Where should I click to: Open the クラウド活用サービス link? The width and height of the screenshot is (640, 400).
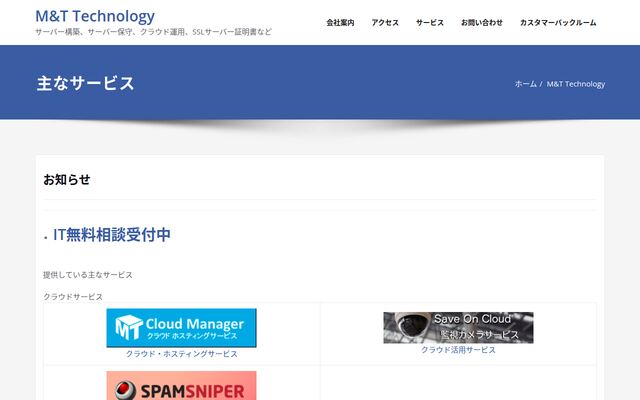pos(458,350)
